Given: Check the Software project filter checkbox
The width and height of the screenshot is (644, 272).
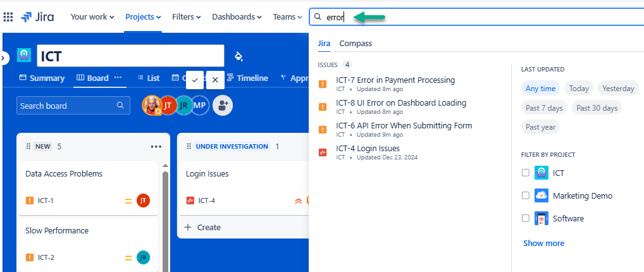Looking at the screenshot, I should [x=525, y=218].
